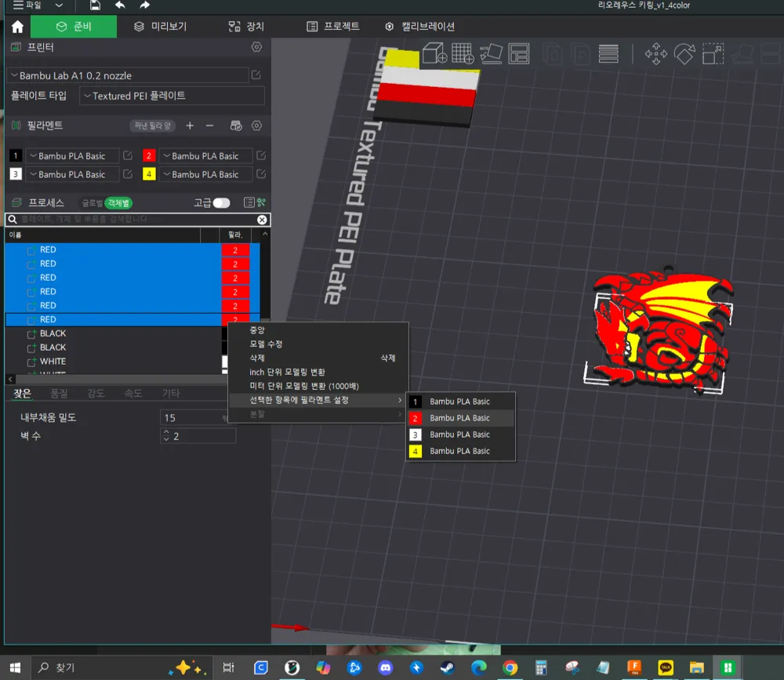Edit filament 1 preset
Viewport: 784px width, 680px height.
pos(128,155)
